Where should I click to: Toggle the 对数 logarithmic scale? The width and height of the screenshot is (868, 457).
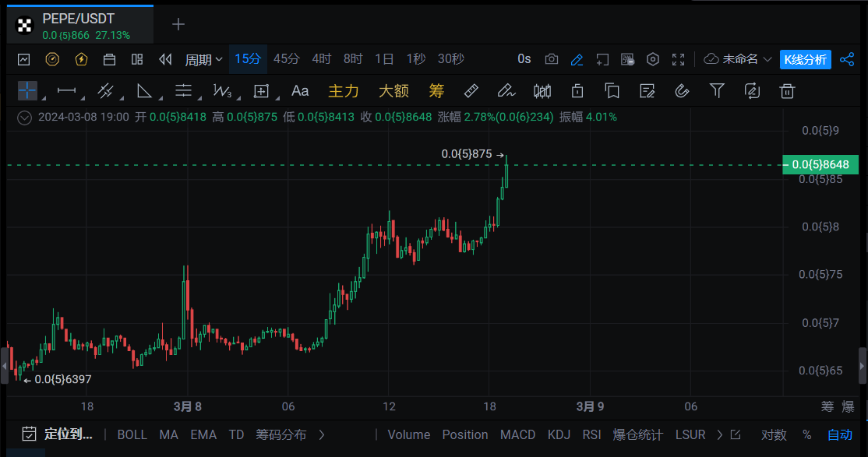click(x=774, y=434)
